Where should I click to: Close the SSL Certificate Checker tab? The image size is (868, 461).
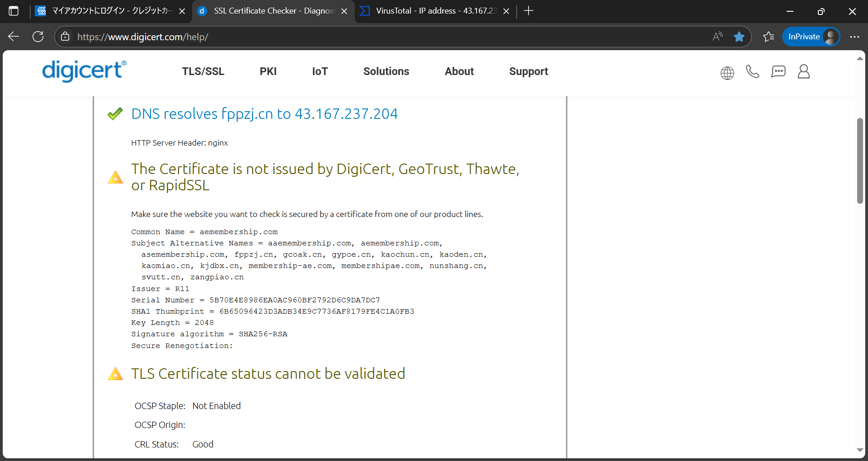click(x=344, y=11)
